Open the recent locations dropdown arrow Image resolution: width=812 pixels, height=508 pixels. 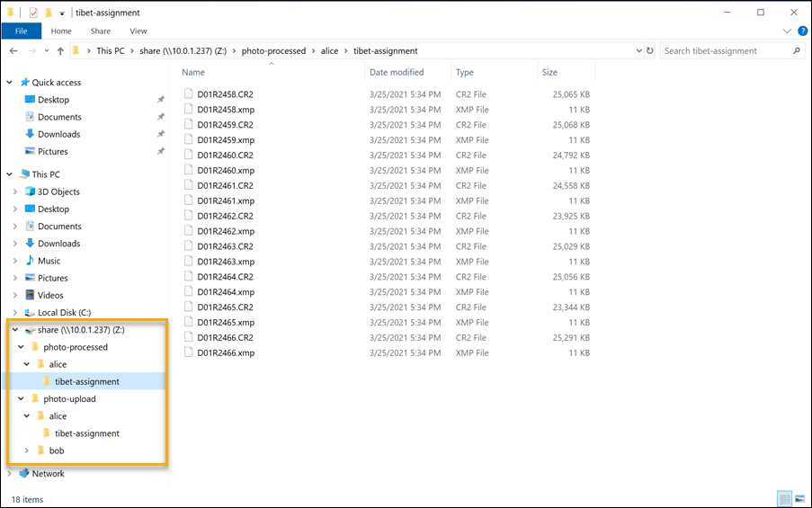pyautogui.click(x=47, y=50)
